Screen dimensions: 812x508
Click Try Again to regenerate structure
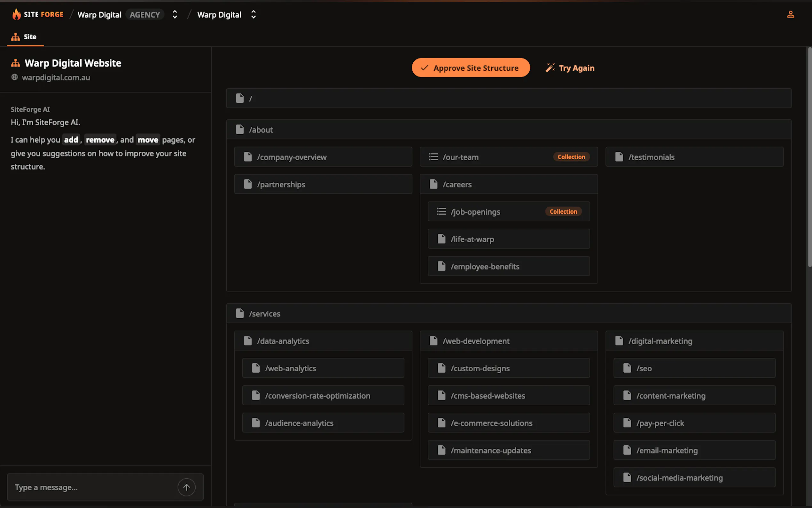coord(570,68)
